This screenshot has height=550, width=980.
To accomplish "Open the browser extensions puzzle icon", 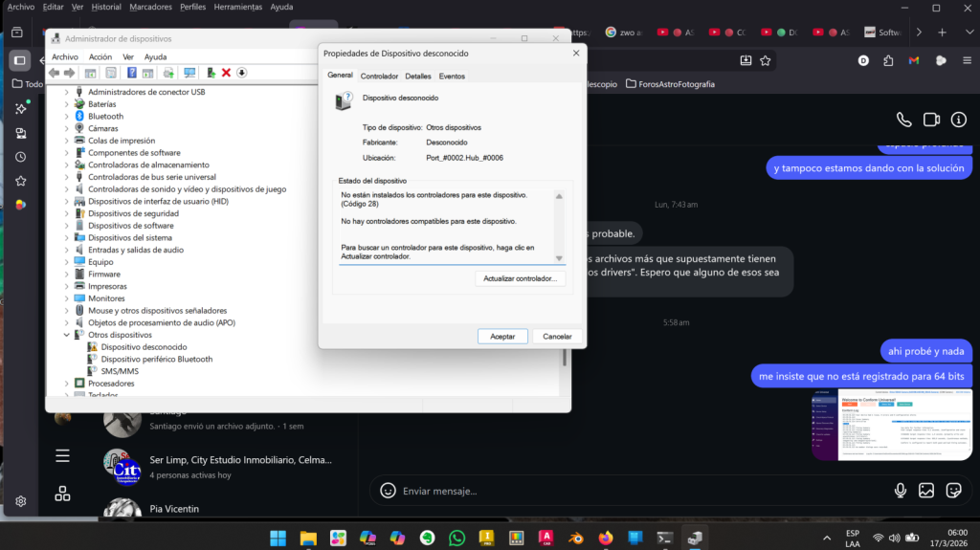I will tap(888, 60).
